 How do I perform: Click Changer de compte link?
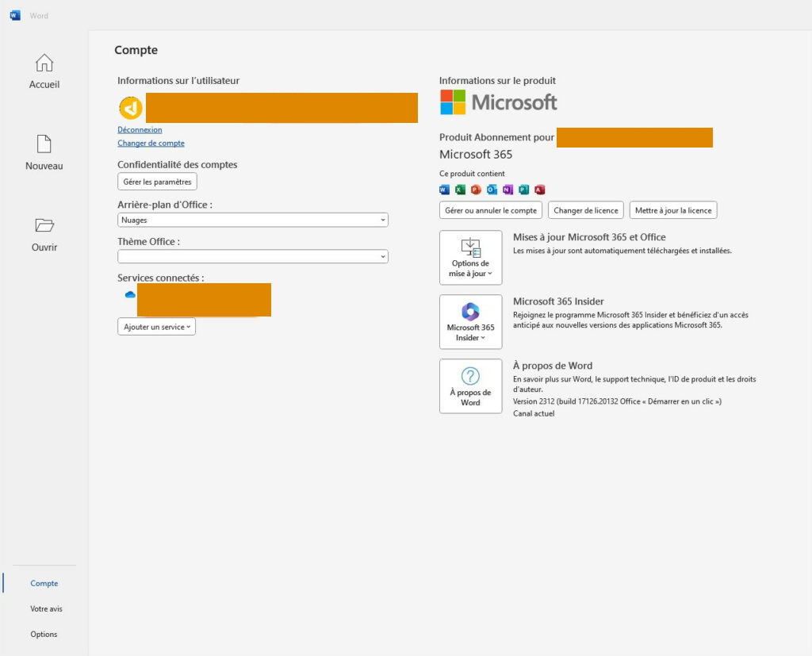point(151,143)
